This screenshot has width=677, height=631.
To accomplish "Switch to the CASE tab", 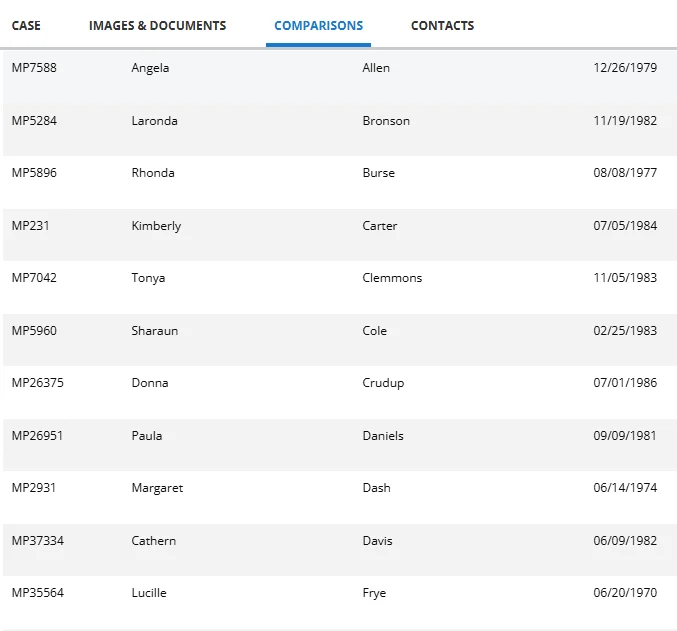I will [x=26, y=26].
